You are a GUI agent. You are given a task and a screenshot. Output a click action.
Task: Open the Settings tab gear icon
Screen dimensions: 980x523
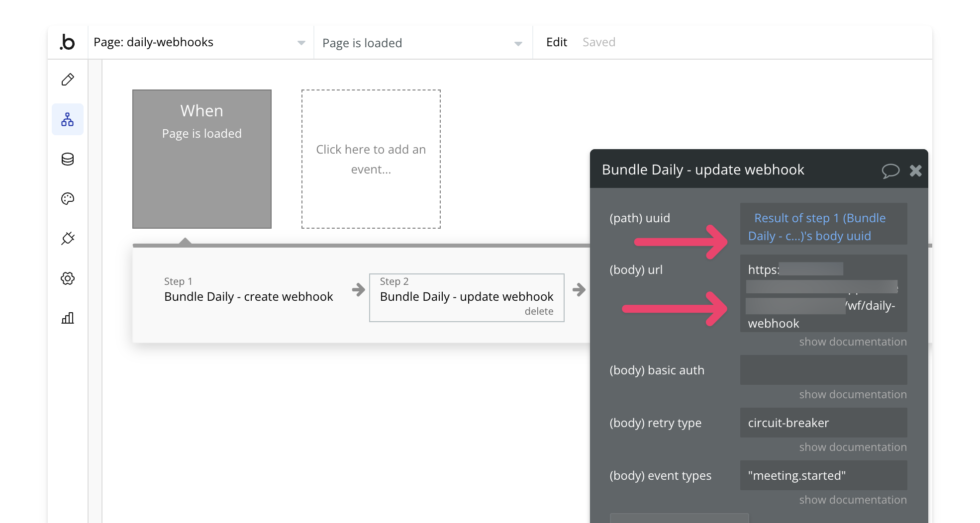pyautogui.click(x=68, y=278)
